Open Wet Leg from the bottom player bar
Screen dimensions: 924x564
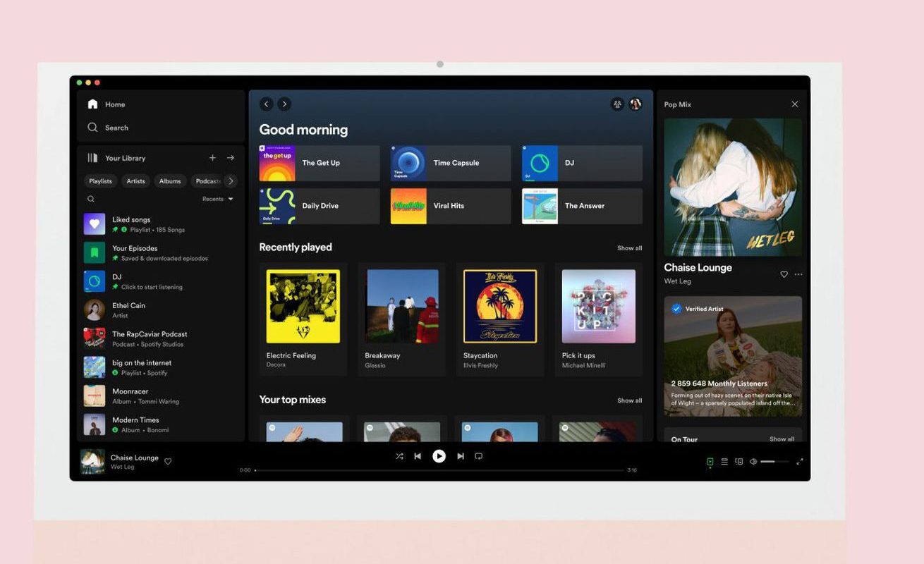123,467
